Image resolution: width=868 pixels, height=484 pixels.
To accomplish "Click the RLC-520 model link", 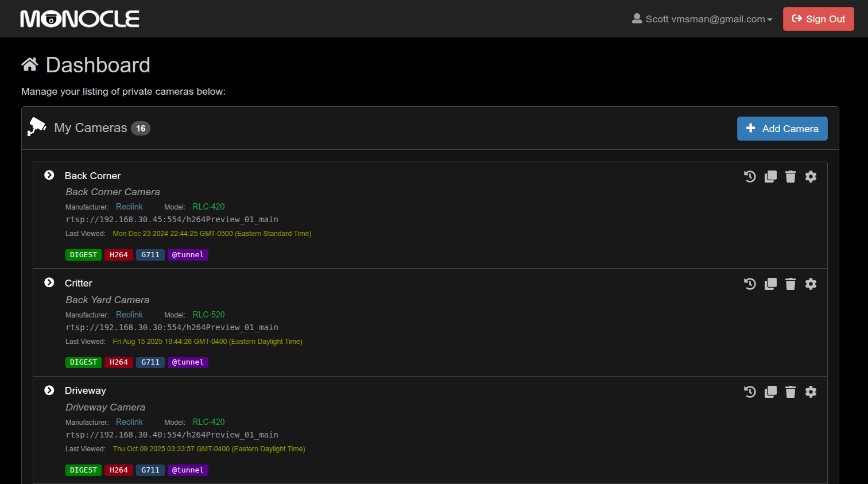I will click(208, 315).
